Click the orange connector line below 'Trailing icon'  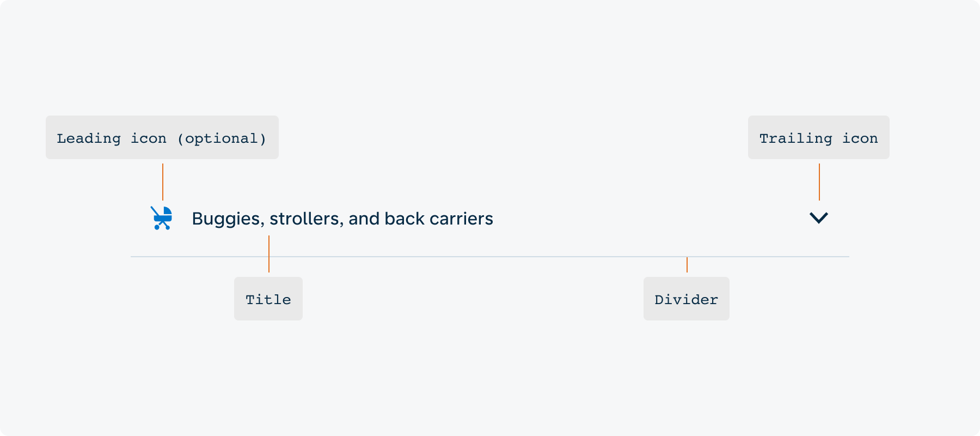819,182
